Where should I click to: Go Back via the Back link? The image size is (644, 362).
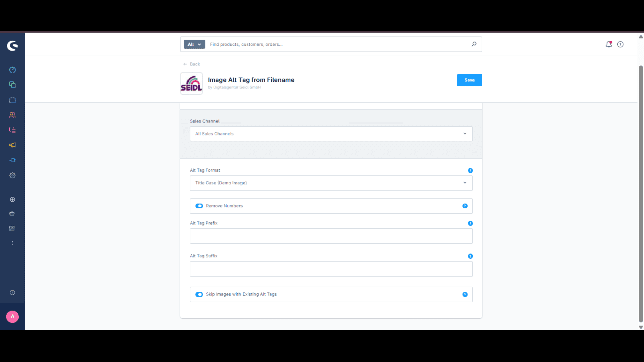coord(192,64)
